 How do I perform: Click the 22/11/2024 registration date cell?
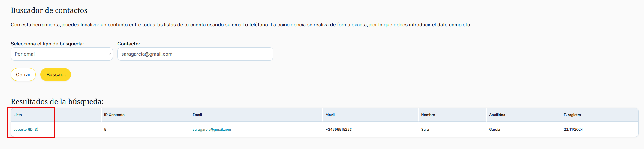coord(573,130)
